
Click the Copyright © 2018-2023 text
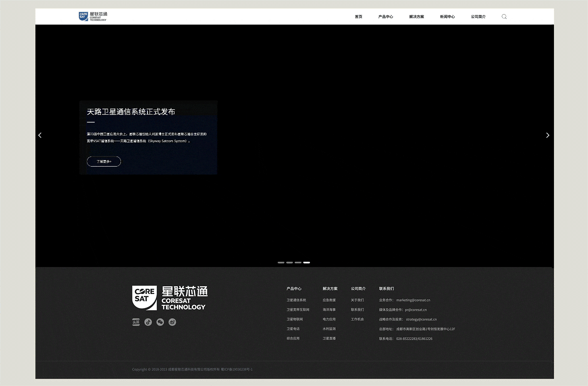(x=150, y=369)
